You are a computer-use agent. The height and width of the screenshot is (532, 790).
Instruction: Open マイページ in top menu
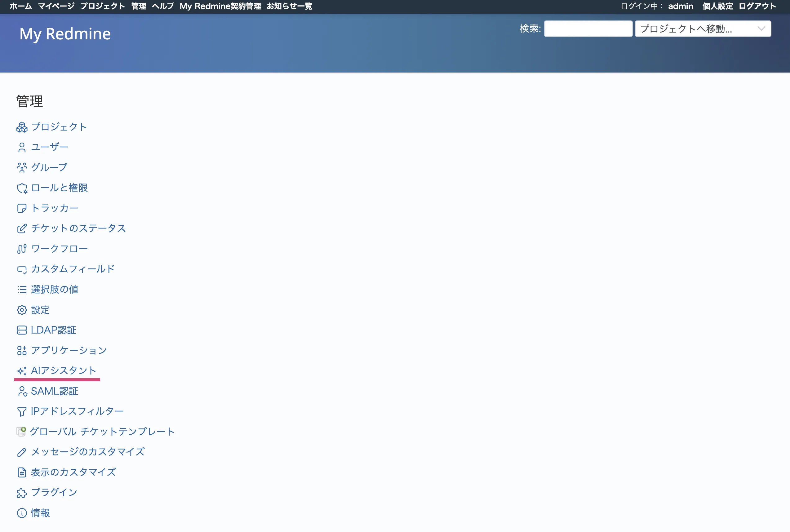[x=56, y=6]
